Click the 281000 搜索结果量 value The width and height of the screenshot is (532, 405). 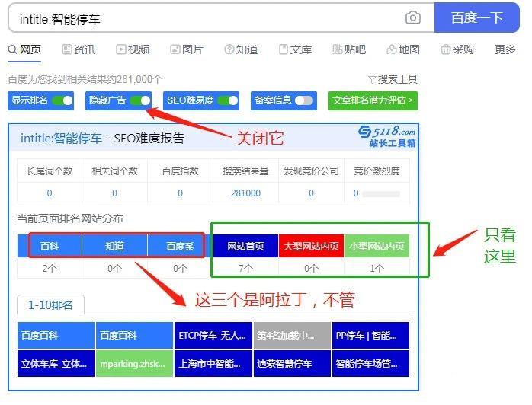pyautogui.click(x=245, y=193)
